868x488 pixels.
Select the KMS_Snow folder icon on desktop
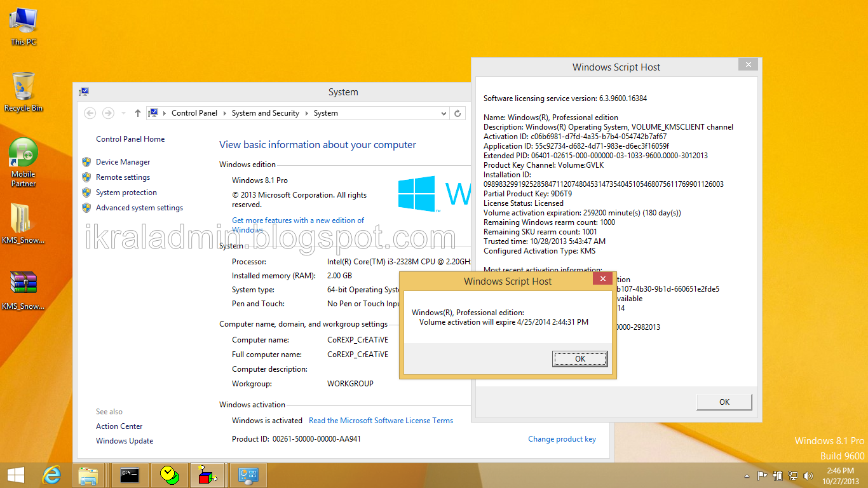click(x=24, y=224)
